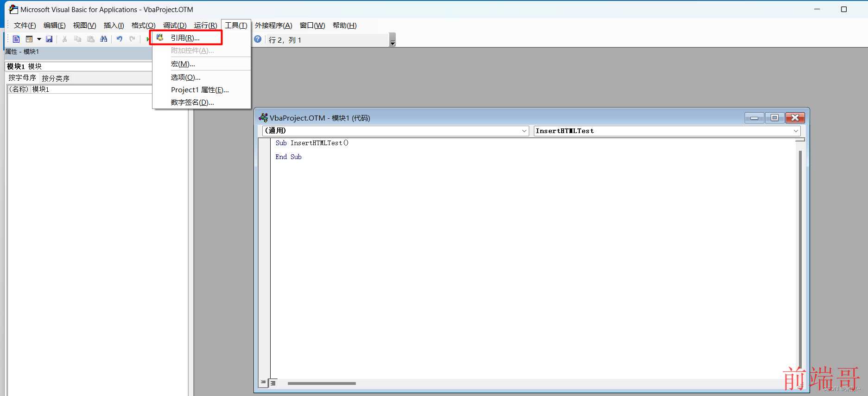Open the 窗口(W) menu
The image size is (868, 396).
(x=312, y=26)
